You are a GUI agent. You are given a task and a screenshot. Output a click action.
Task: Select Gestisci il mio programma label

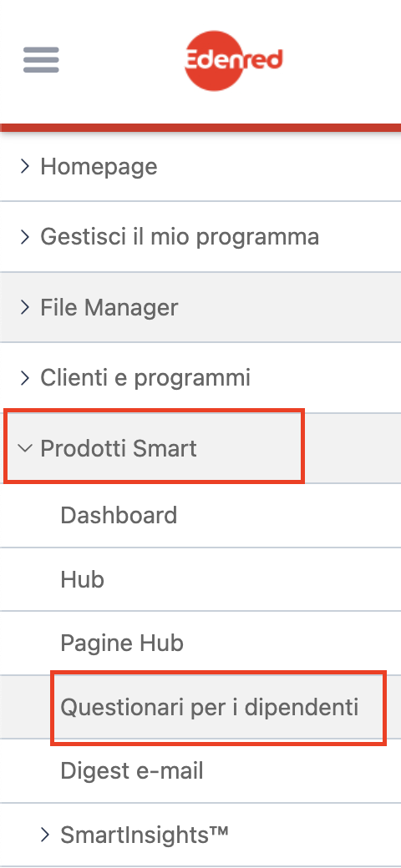180,238
